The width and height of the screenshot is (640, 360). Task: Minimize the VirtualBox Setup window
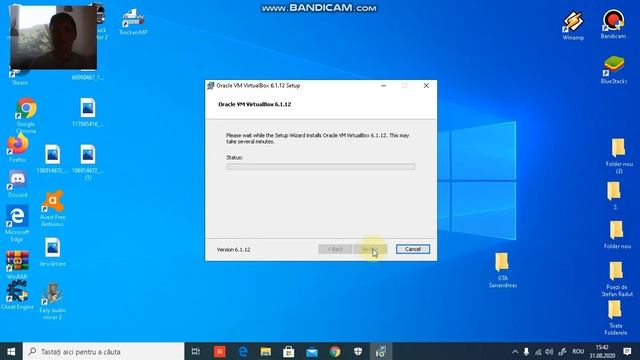point(383,85)
